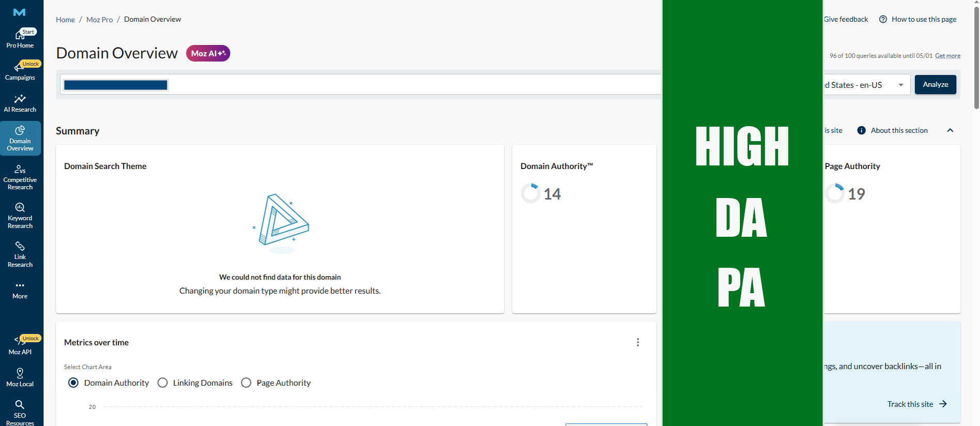Open Link Research in sidebar
Viewport: 980px width, 426px height.
point(20,254)
